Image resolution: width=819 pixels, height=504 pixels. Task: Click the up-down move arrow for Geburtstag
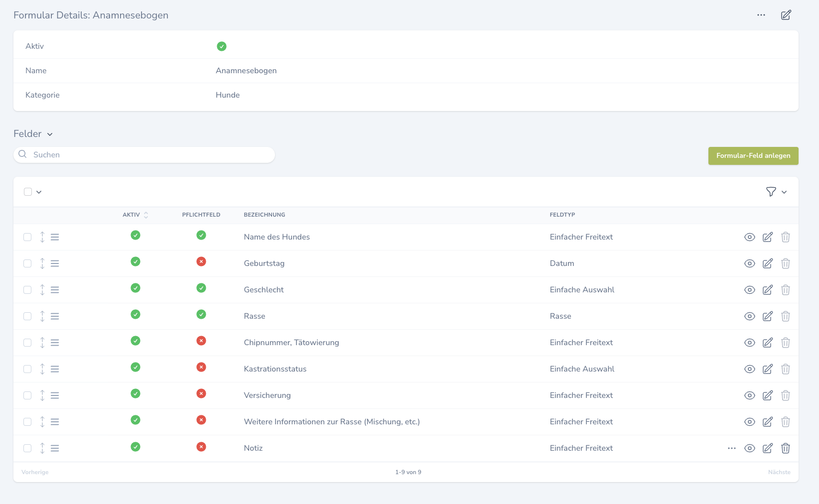(x=42, y=263)
